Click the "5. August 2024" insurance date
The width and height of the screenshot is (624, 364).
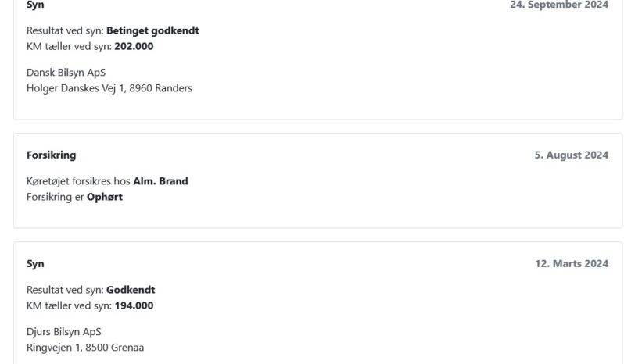pyautogui.click(x=571, y=155)
